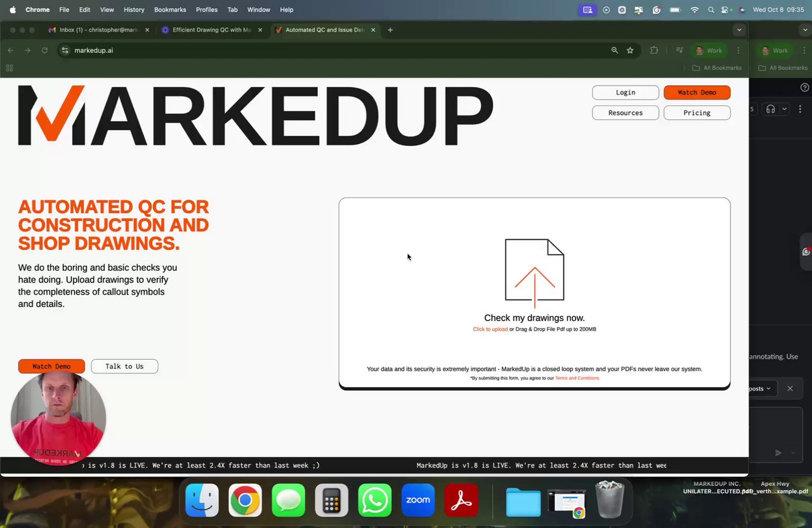The image size is (812, 528).
Task: Close the Efficient Drawing QC tab
Action: tap(260, 30)
